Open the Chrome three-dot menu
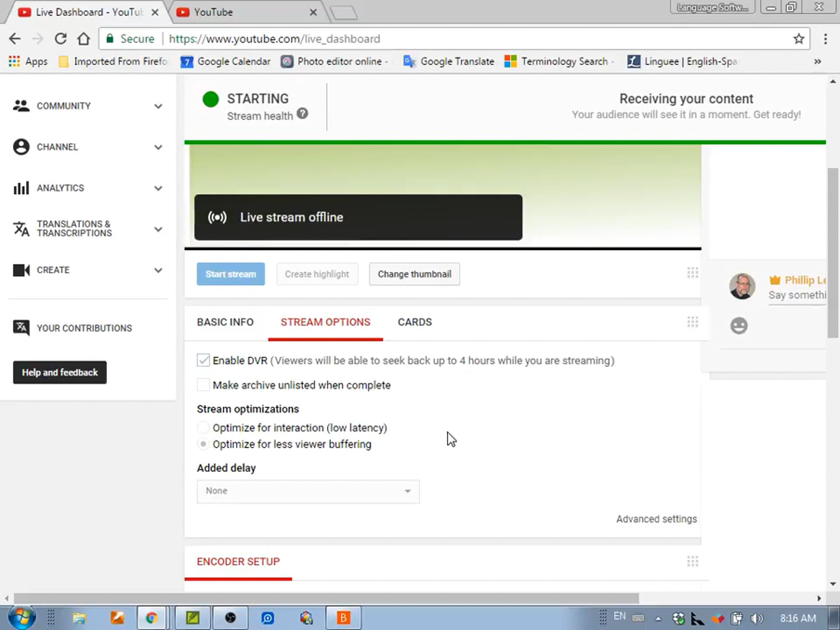The height and width of the screenshot is (630, 840). [x=825, y=39]
